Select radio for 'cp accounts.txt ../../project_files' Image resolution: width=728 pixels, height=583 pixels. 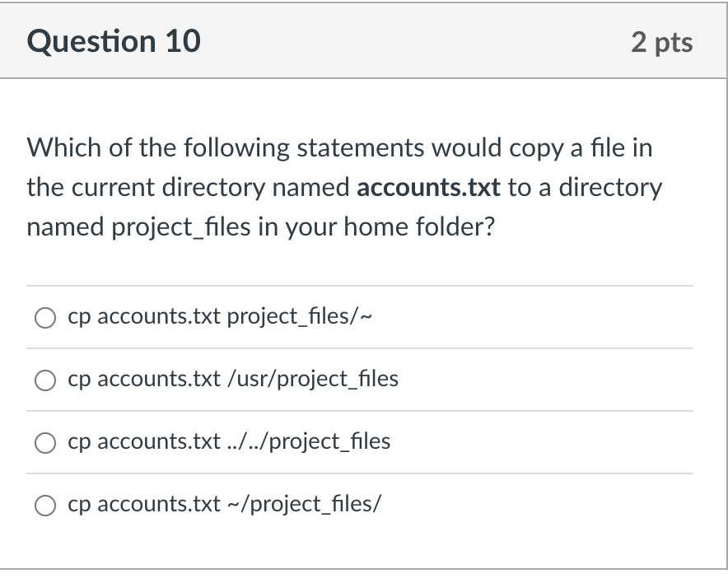point(46,442)
